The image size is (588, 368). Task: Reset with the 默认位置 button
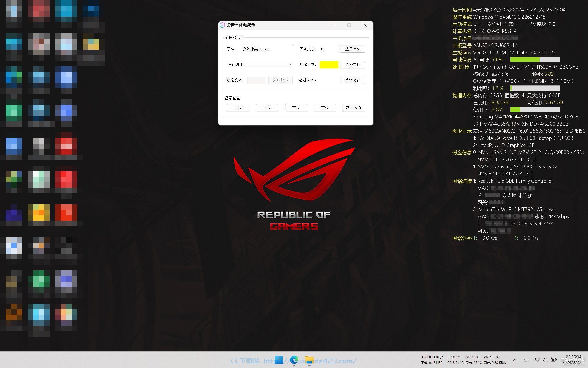click(x=353, y=108)
